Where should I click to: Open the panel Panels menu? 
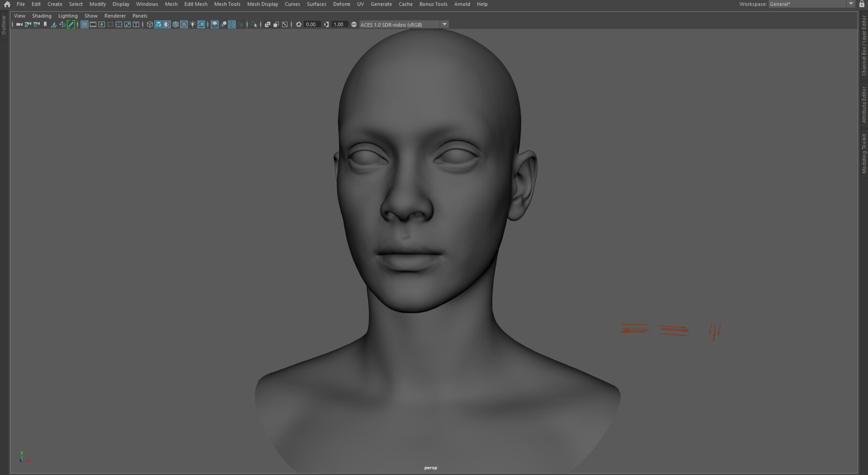[x=140, y=16]
